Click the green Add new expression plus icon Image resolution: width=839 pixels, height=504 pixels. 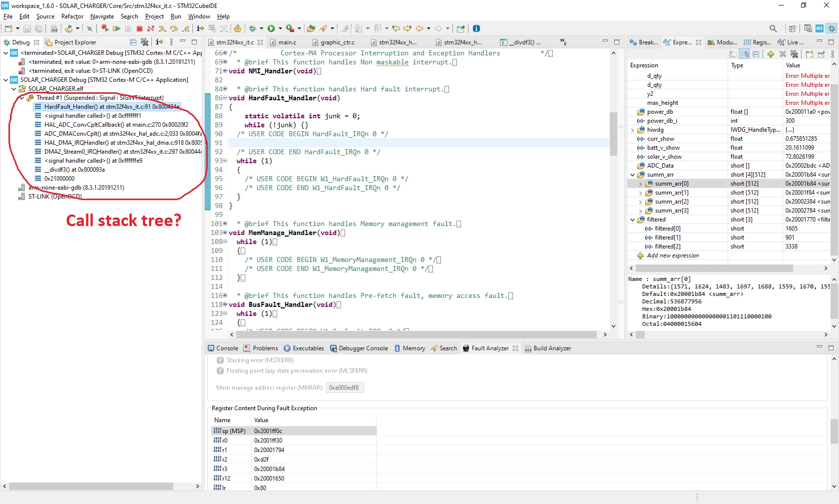point(771,54)
